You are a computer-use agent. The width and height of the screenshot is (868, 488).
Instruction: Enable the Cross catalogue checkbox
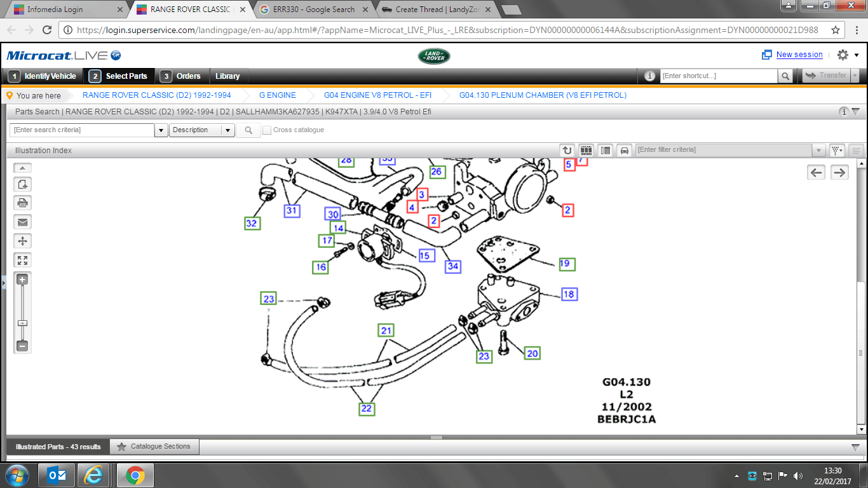(267, 130)
